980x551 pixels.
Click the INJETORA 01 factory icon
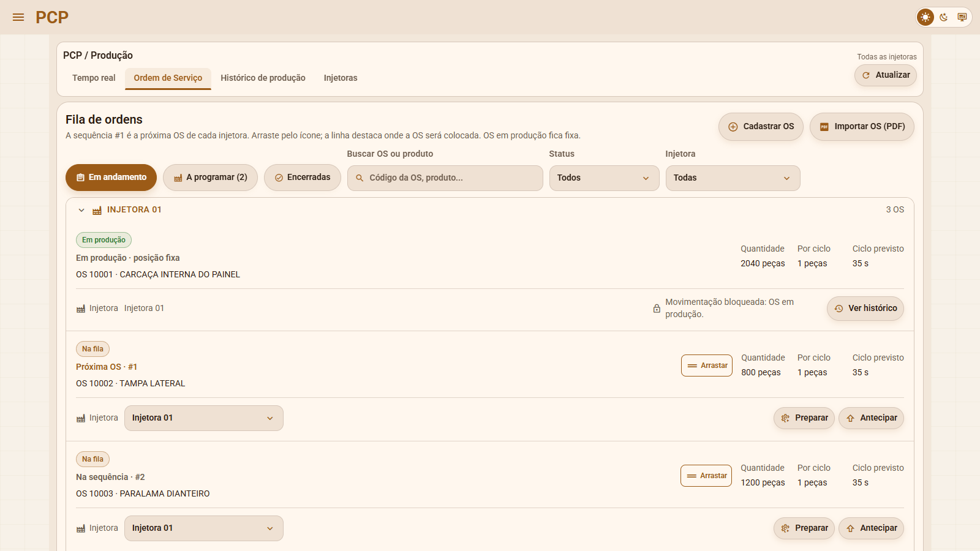pyautogui.click(x=97, y=211)
